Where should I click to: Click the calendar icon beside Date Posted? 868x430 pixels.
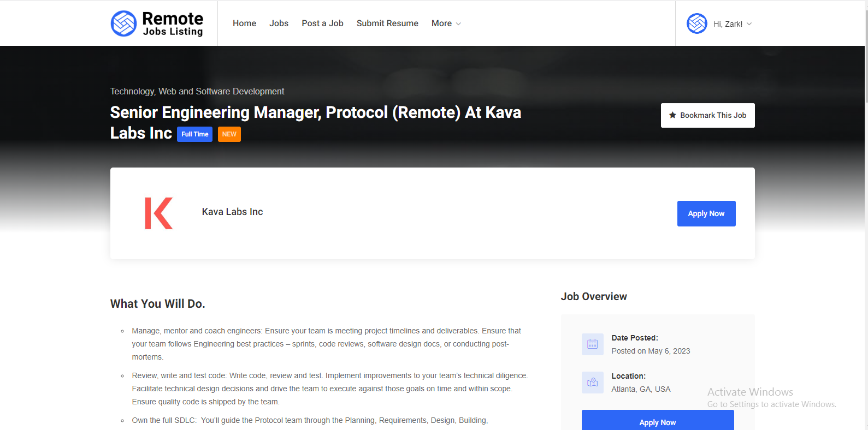593,344
